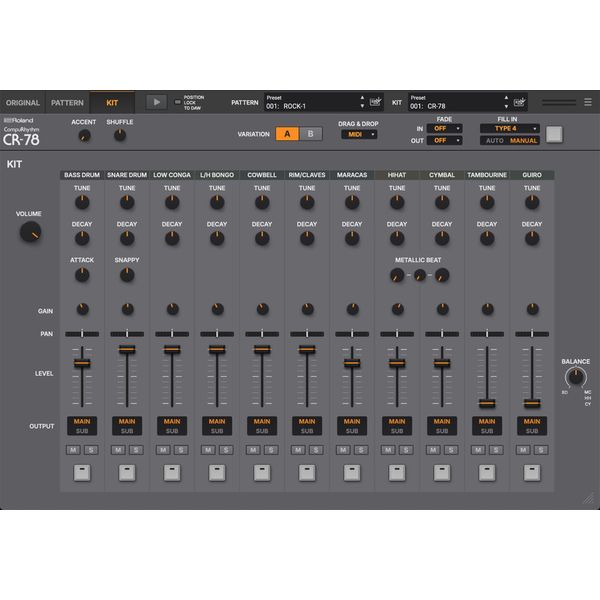Select the KIT tab

coord(112,103)
